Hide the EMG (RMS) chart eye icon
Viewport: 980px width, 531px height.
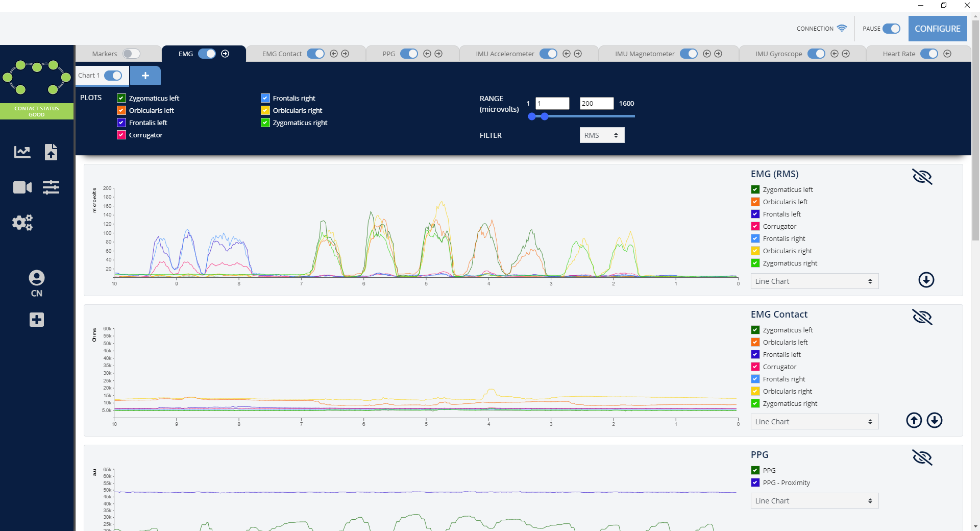pos(922,177)
